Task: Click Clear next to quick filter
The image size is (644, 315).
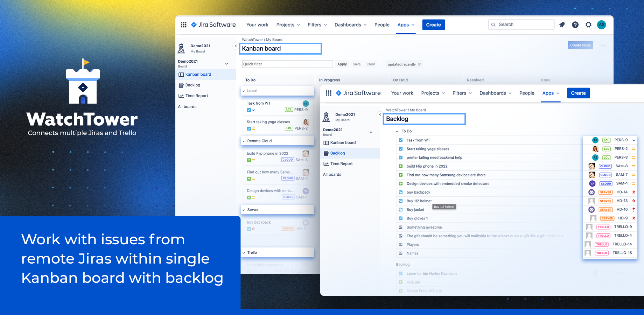Action: click(371, 64)
